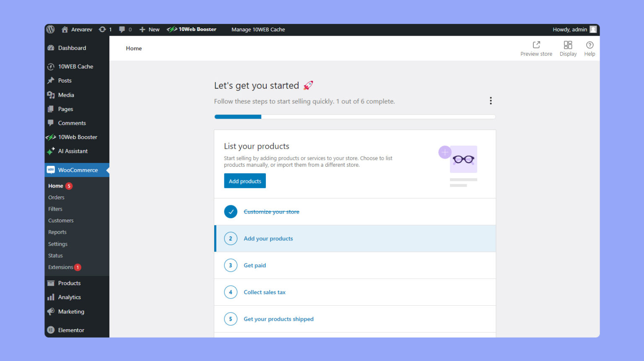The height and width of the screenshot is (361, 644).
Task: Open the Media library from the sidebar
Action: (x=65, y=95)
